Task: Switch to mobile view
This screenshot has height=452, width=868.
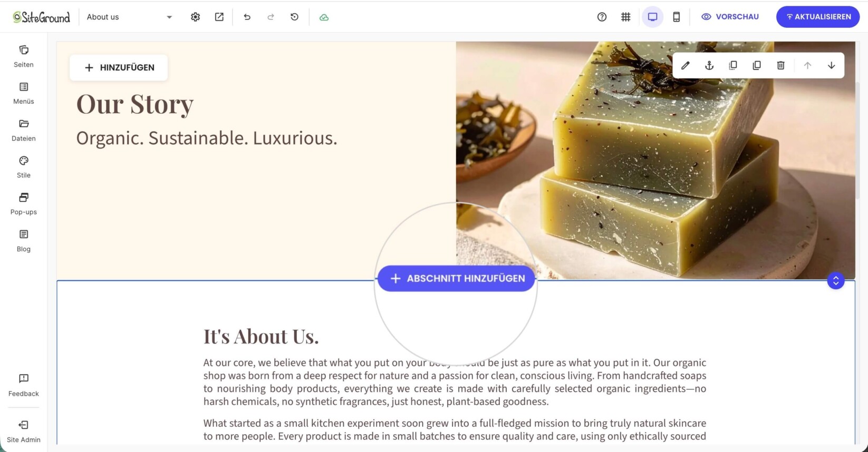Action: (676, 17)
